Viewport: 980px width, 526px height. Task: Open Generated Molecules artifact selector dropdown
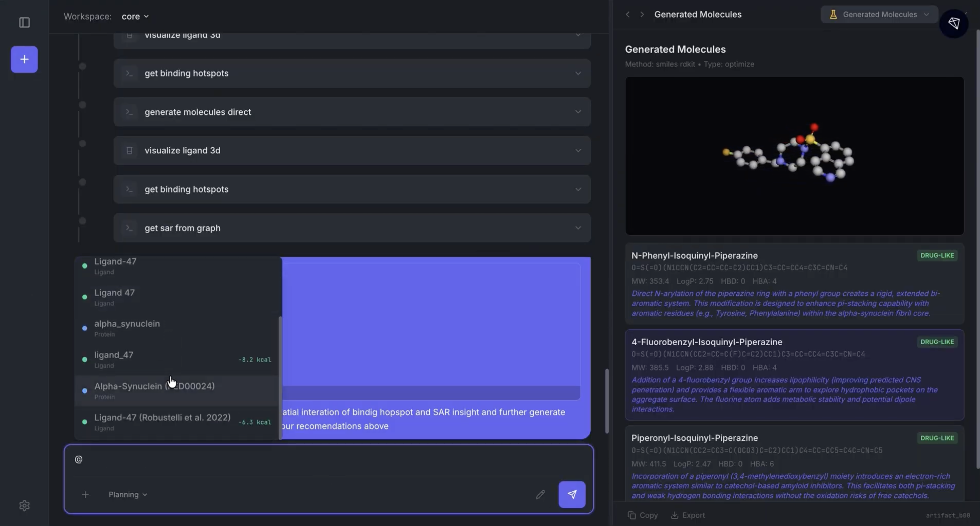pos(879,14)
